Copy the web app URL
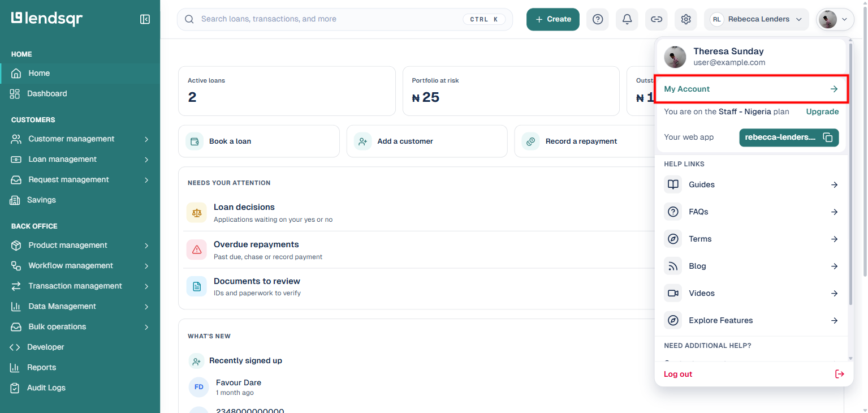Viewport: 868px width, 413px height. tap(828, 137)
